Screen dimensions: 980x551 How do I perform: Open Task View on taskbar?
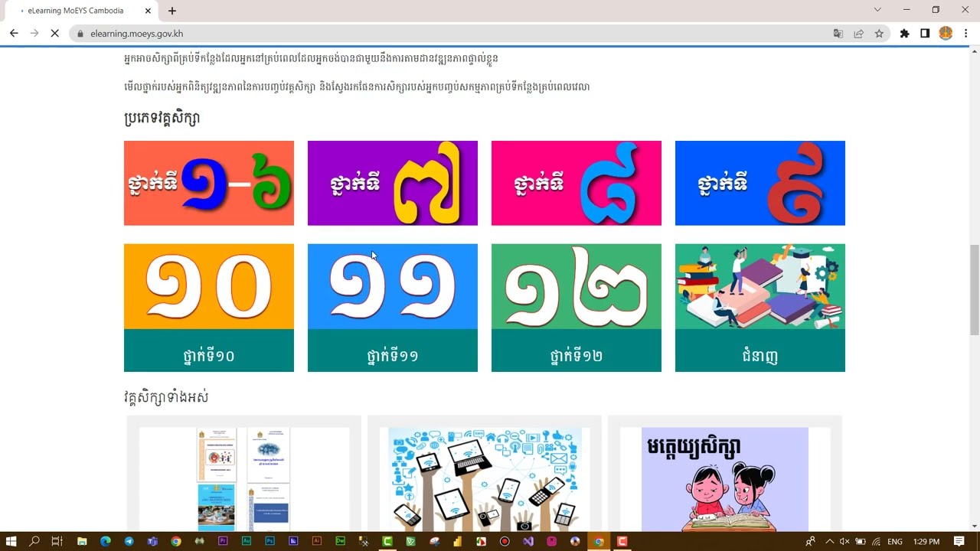tap(57, 541)
